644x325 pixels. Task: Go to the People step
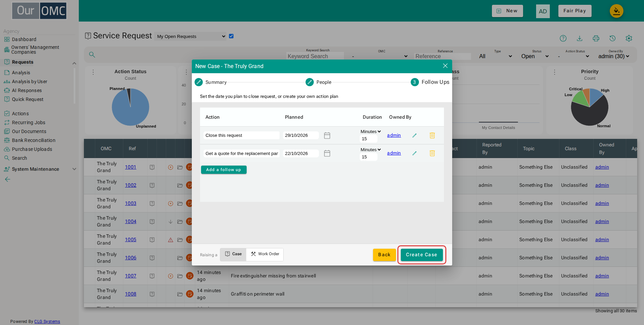click(319, 82)
